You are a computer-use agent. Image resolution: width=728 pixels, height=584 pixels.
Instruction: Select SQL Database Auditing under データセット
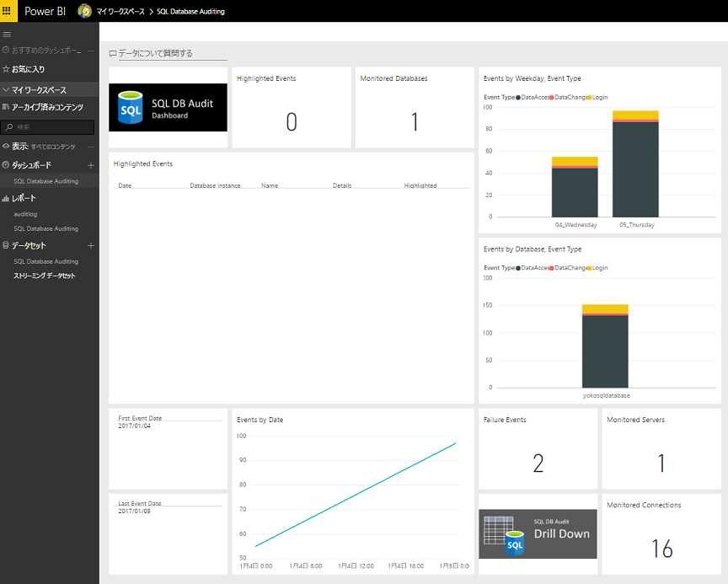pos(46,261)
